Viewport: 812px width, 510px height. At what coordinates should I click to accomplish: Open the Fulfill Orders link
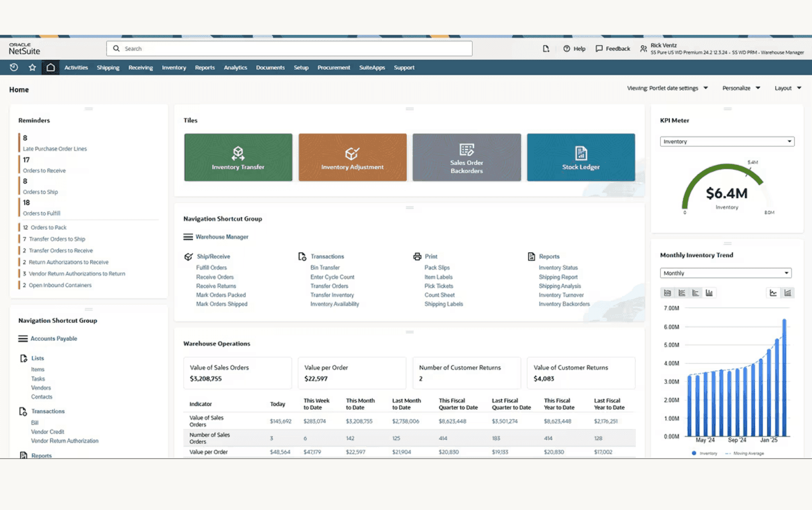(x=212, y=267)
